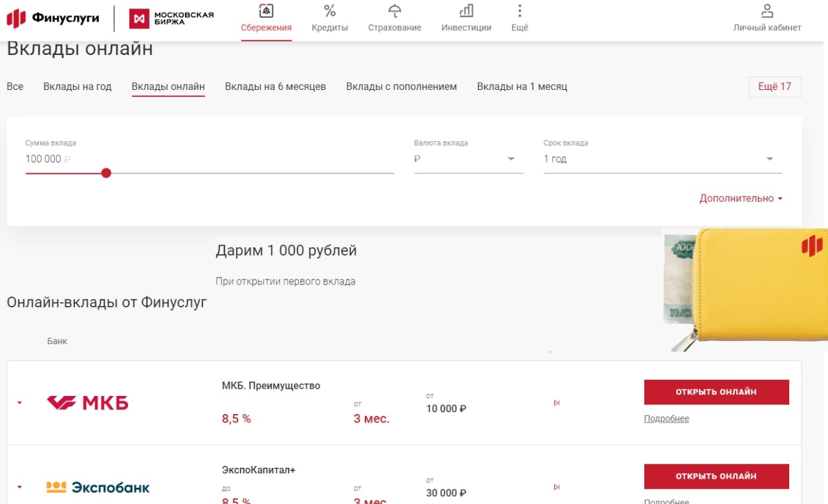Choose the Вклады на 1 месяц tab

522,87
